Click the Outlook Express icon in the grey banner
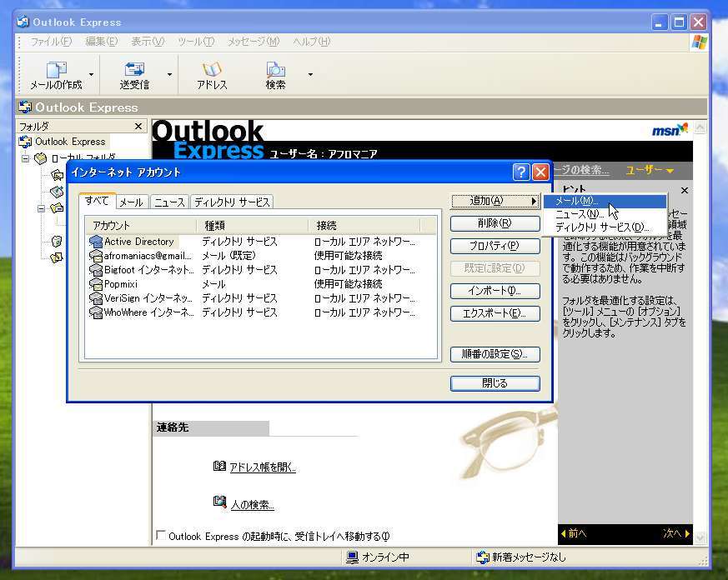The width and height of the screenshot is (728, 580). pos(25,107)
